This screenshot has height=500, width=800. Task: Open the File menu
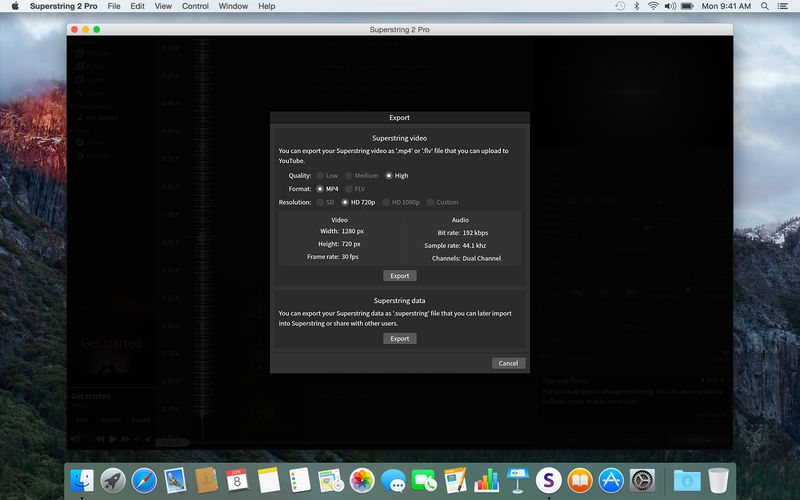click(114, 6)
